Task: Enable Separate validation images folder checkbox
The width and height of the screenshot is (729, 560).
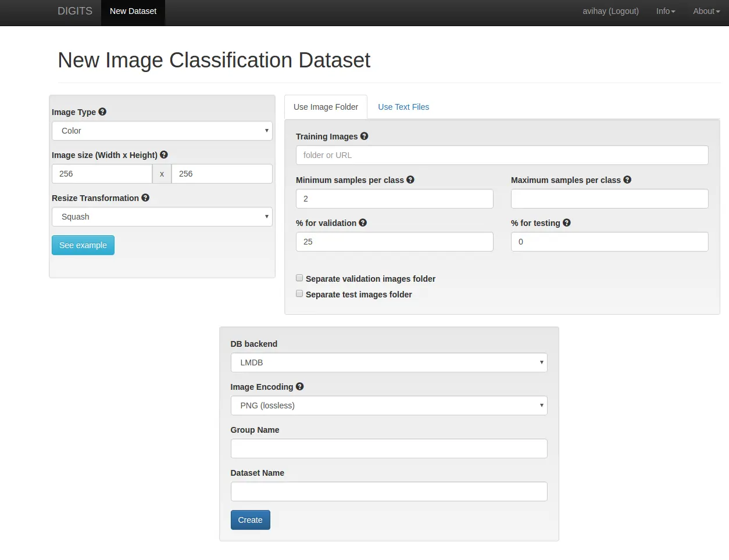Action: [x=299, y=278]
